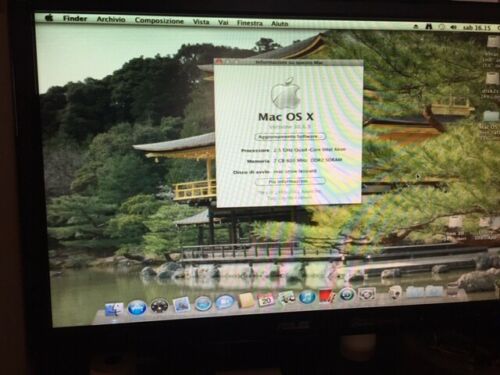Open the Finder icon in the Dock
This screenshot has height=375, width=500.
click(114, 310)
